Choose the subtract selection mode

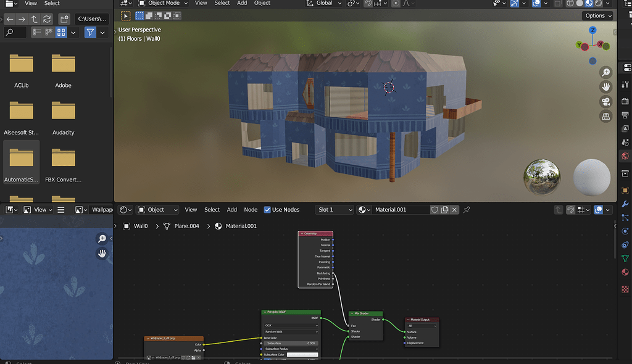(158, 16)
